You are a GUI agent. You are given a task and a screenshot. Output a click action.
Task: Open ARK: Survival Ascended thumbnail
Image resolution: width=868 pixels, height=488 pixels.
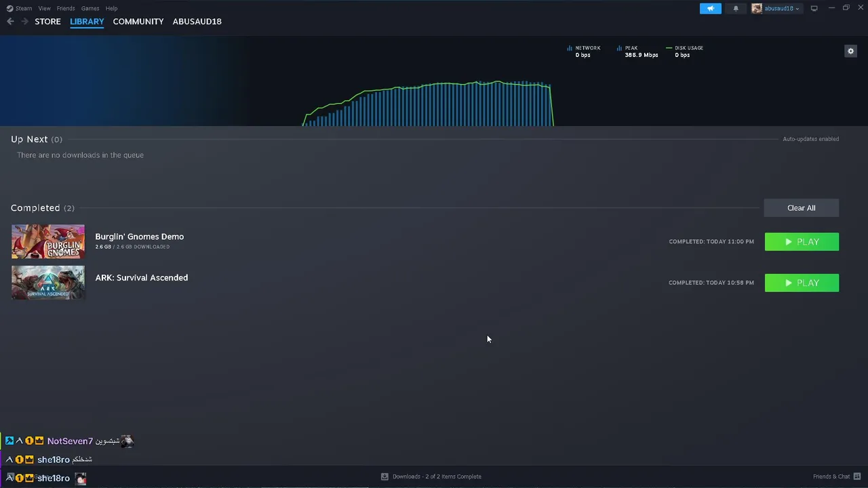tap(48, 283)
